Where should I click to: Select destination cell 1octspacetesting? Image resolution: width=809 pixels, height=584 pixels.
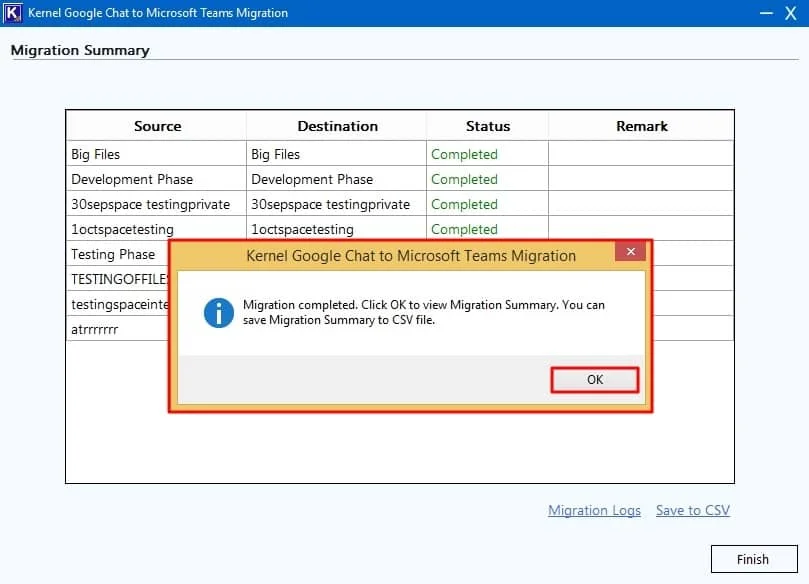coord(336,229)
